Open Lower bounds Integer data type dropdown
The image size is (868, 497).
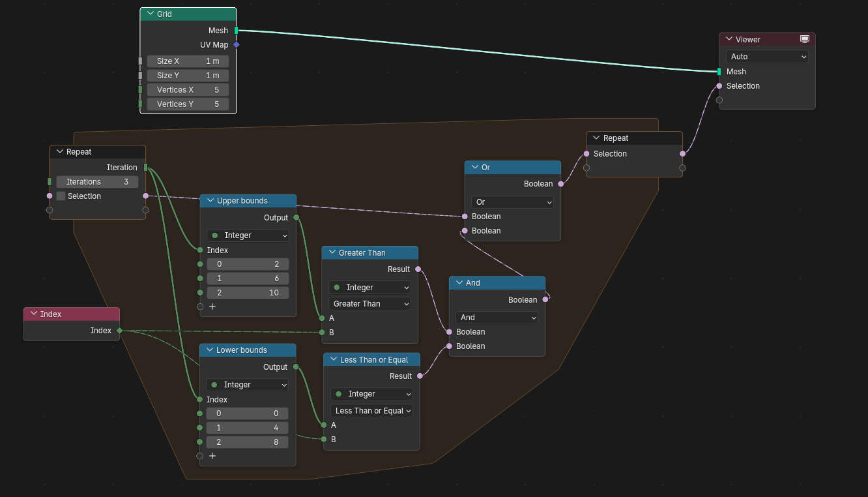pyautogui.click(x=248, y=385)
